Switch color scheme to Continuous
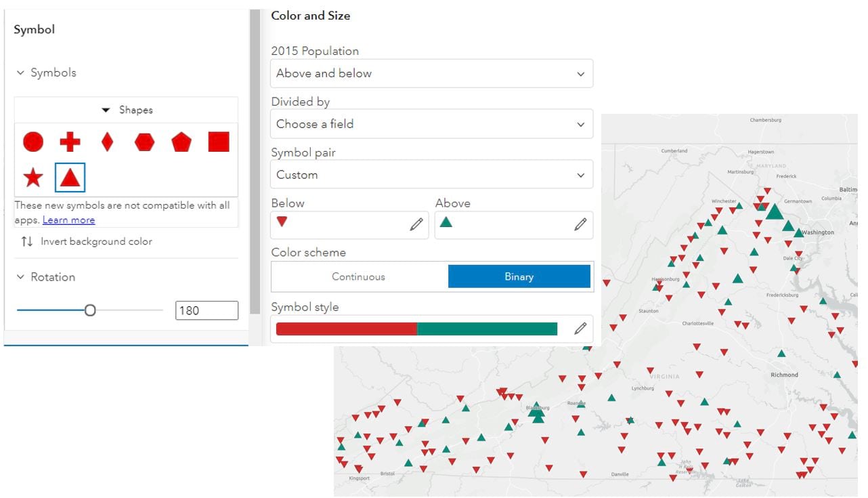The image size is (868, 498). pos(358,276)
